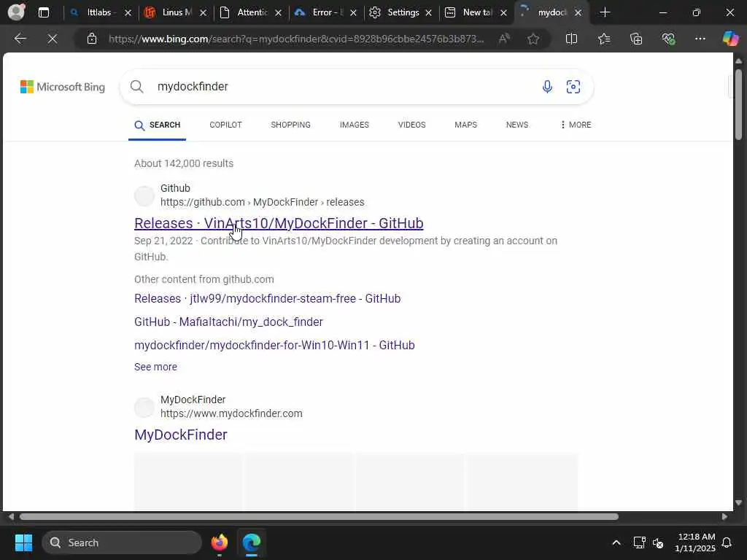This screenshot has width=747, height=560.
Task: Open Read aloud from address bar
Action: (x=504, y=39)
